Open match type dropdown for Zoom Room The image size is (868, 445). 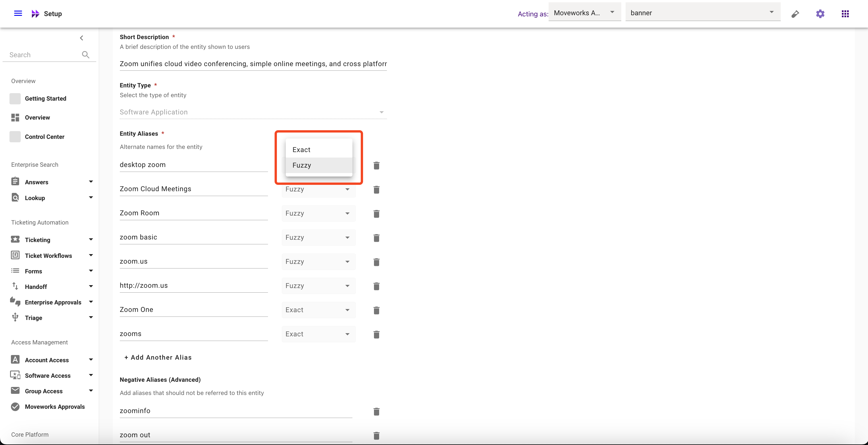(318, 213)
